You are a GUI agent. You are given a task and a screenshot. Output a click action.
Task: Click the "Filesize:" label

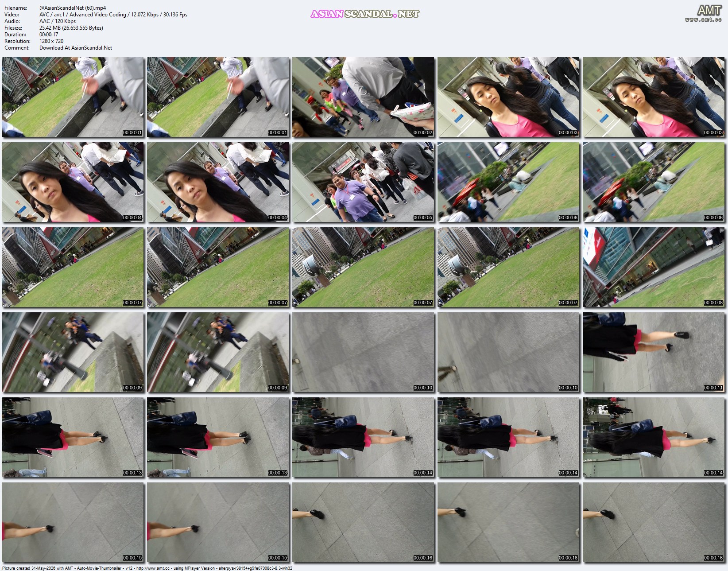pos(13,28)
